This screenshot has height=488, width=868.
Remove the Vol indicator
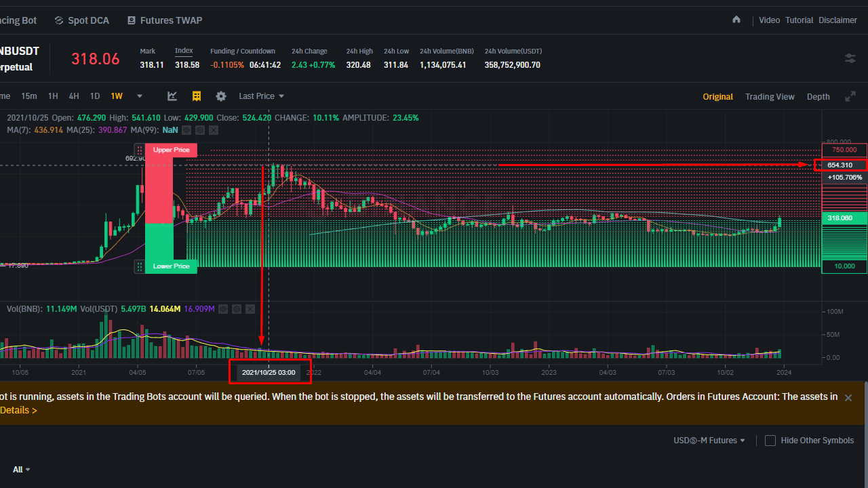pyautogui.click(x=250, y=309)
